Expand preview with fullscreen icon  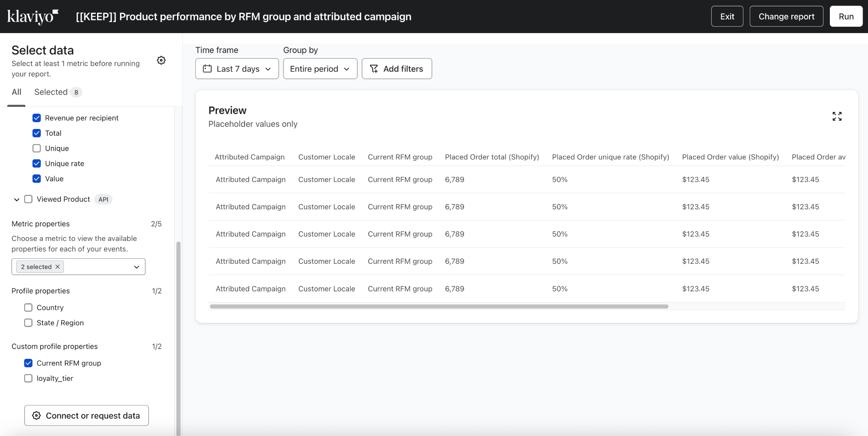pyautogui.click(x=837, y=116)
